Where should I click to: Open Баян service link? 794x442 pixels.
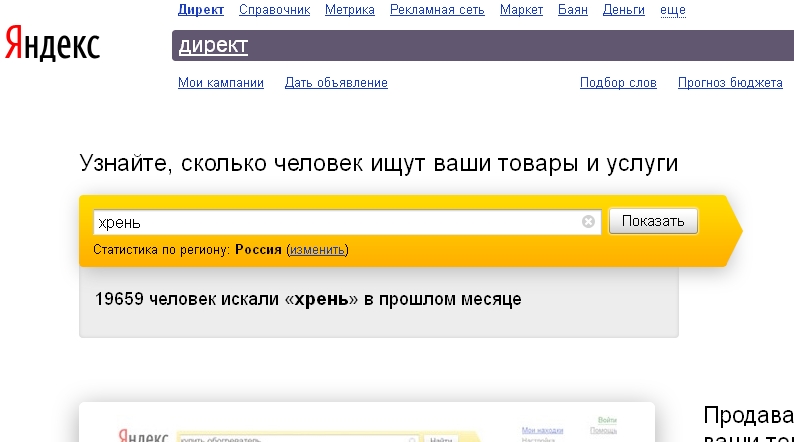pyautogui.click(x=573, y=10)
